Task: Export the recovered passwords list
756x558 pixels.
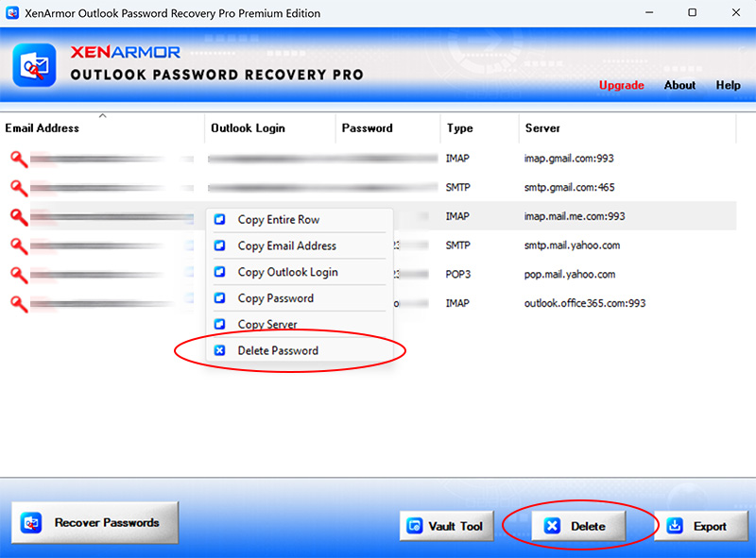Action: pos(701,526)
